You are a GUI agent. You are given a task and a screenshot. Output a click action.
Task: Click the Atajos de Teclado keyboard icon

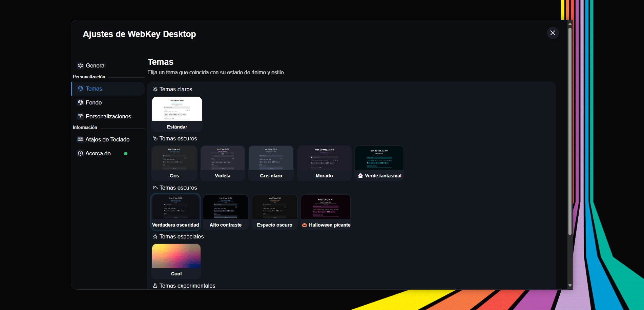(x=80, y=139)
